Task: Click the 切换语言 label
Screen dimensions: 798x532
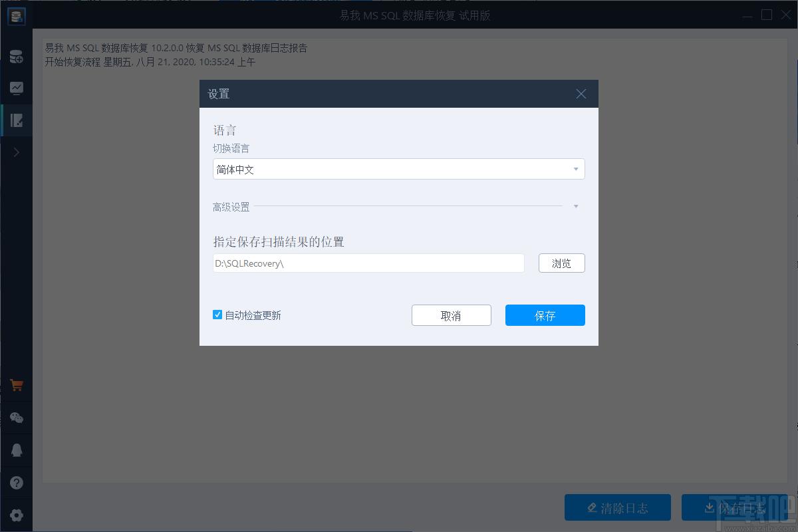Action: [231, 148]
